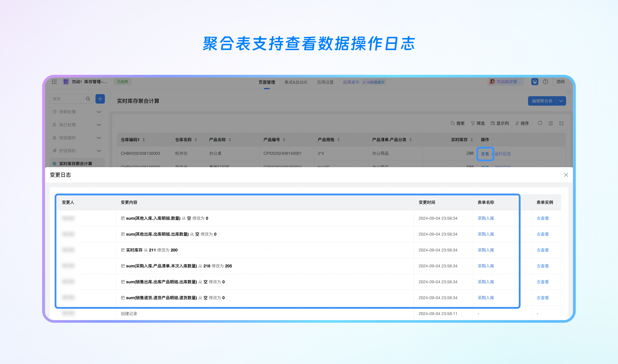
Task: Click the blue plus add button
Action: [x=100, y=99]
